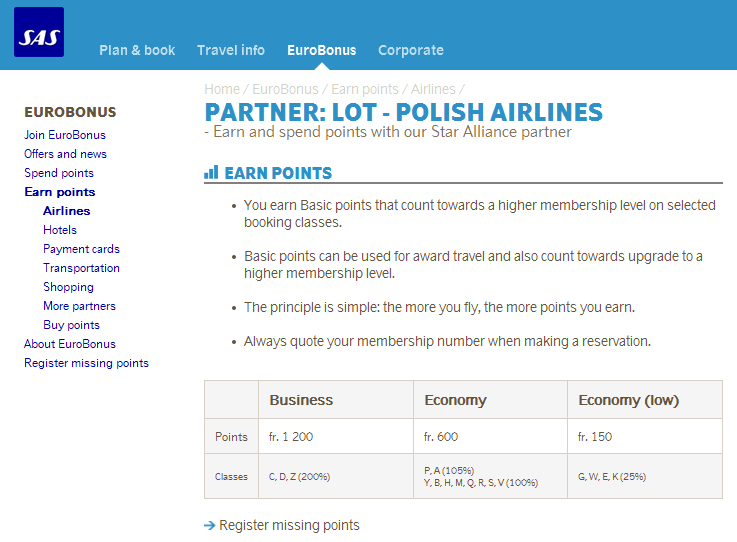Open the Plan & book menu
Viewport: 737px width, 542px height.
pyautogui.click(x=137, y=50)
